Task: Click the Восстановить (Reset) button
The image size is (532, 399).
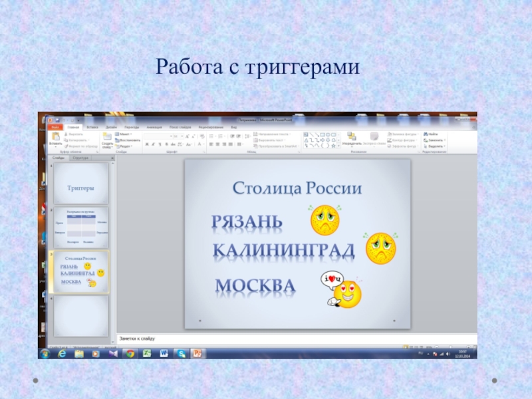Action: [128, 140]
